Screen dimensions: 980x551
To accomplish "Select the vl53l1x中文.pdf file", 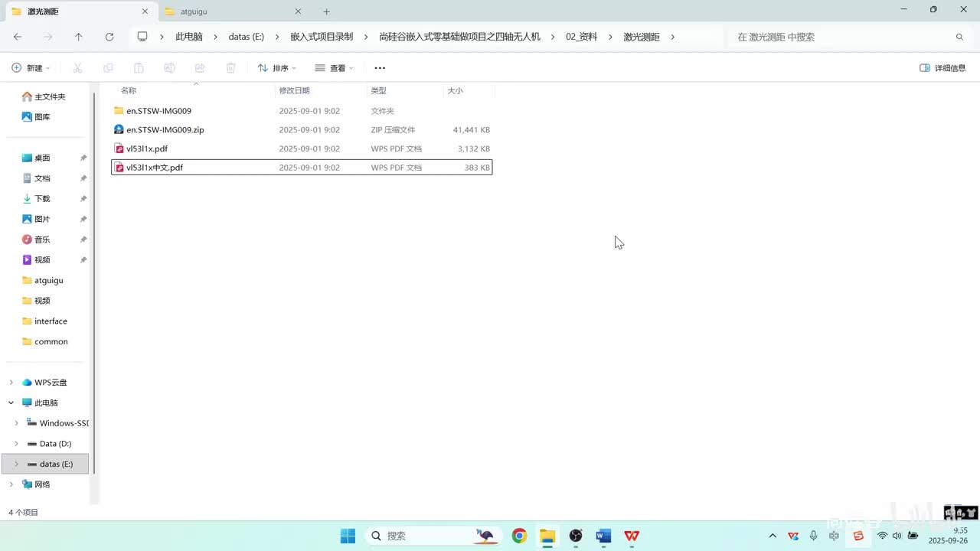I will [302, 168].
